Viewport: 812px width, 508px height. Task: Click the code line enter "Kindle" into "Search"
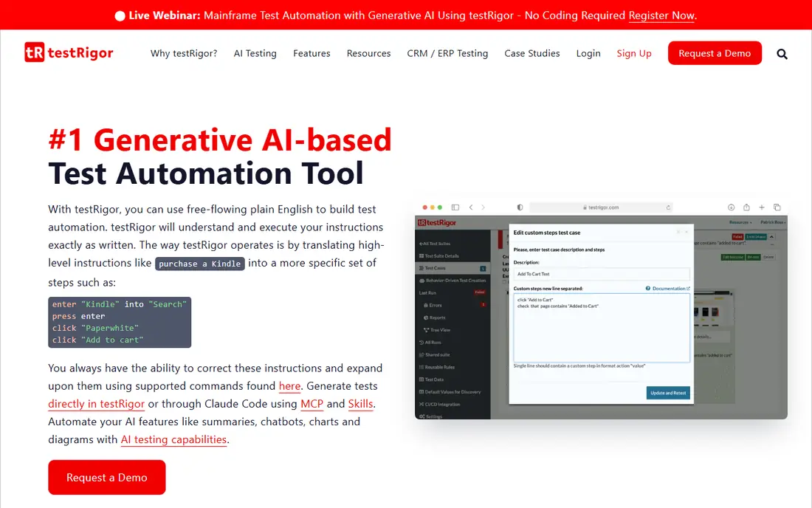(119, 304)
